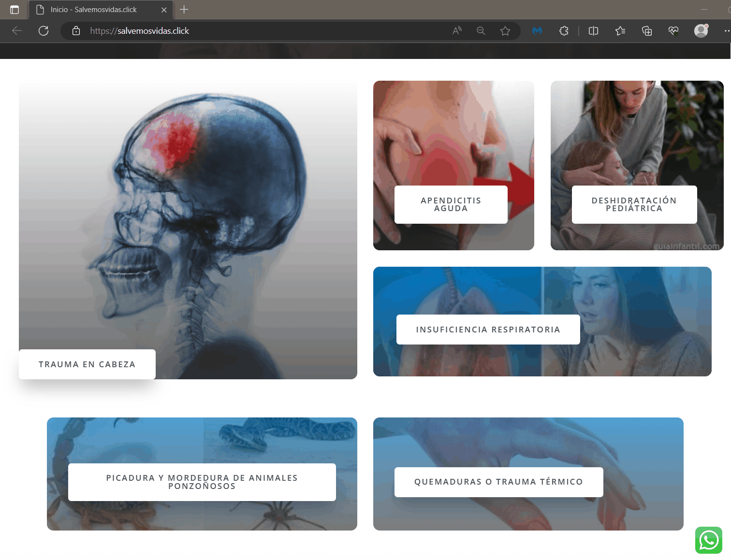Open the Extensions puzzle icon
The height and width of the screenshot is (560, 731).
pyautogui.click(x=564, y=31)
